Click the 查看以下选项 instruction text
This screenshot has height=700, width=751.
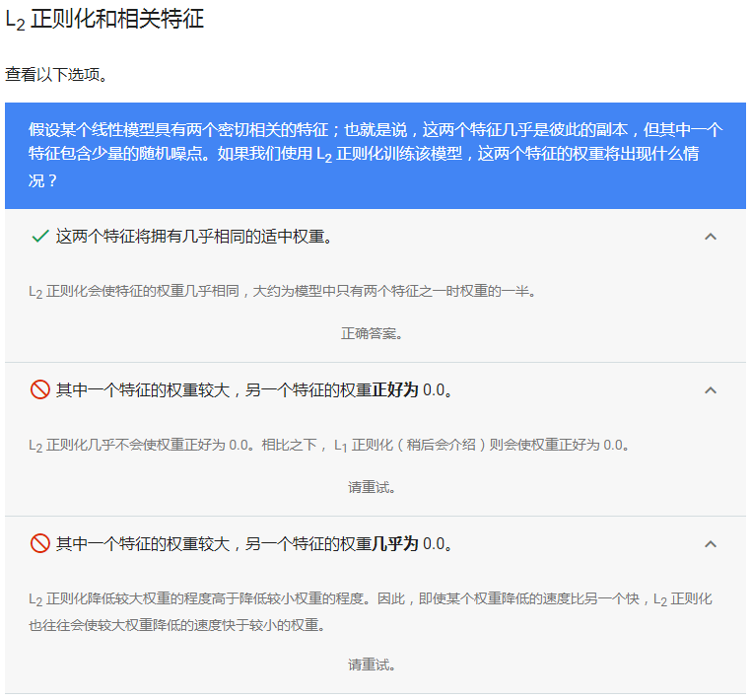56,75
